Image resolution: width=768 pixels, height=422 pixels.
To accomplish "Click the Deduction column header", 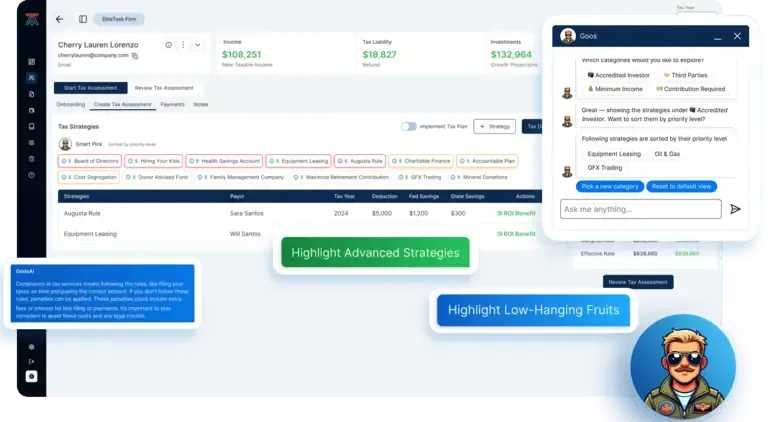I will click(384, 196).
